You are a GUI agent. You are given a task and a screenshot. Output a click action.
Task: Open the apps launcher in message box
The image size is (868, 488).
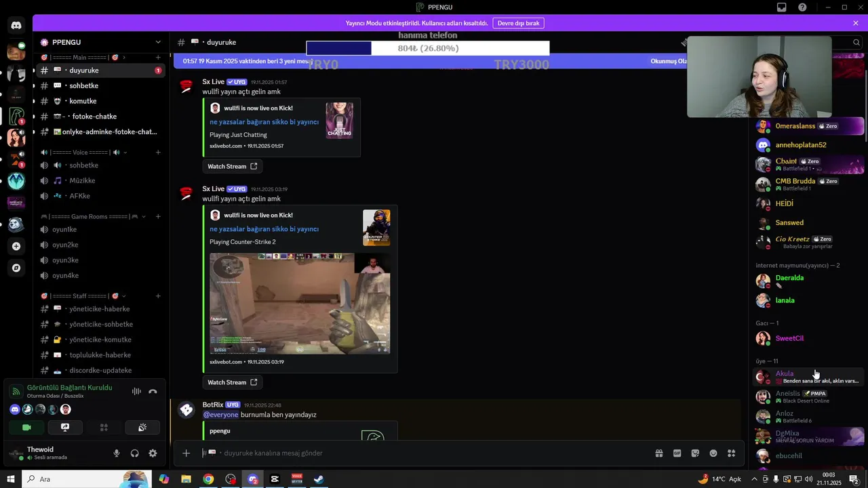[732, 453]
